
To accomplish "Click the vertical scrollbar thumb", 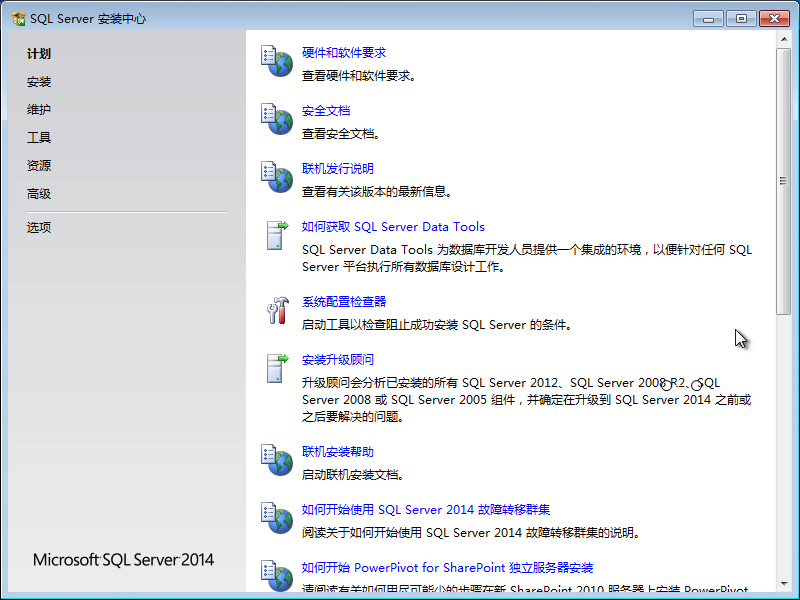I will 784,181.
